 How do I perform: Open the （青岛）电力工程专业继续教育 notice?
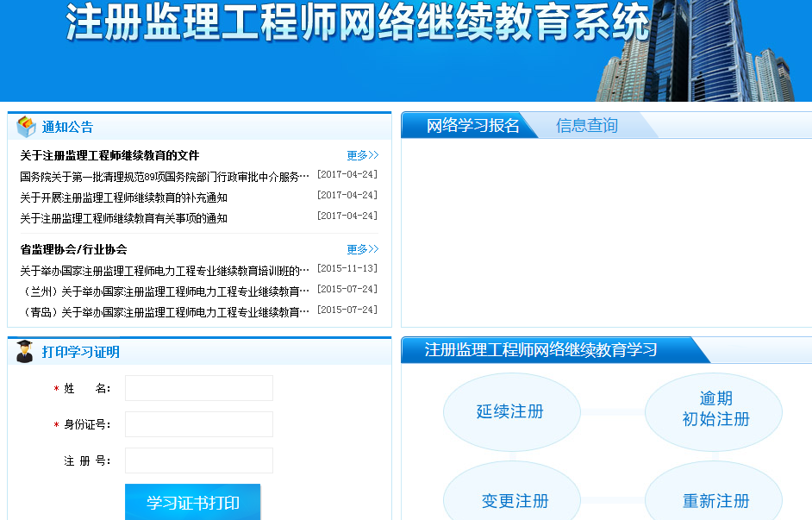click(164, 312)
